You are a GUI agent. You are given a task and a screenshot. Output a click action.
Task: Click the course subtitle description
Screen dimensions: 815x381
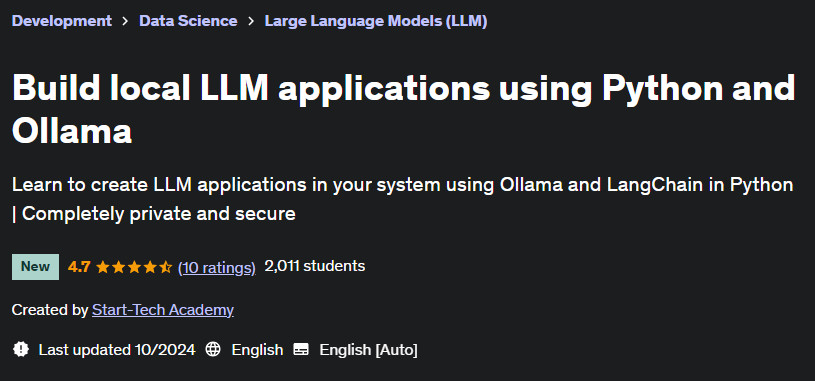[402, 199]
